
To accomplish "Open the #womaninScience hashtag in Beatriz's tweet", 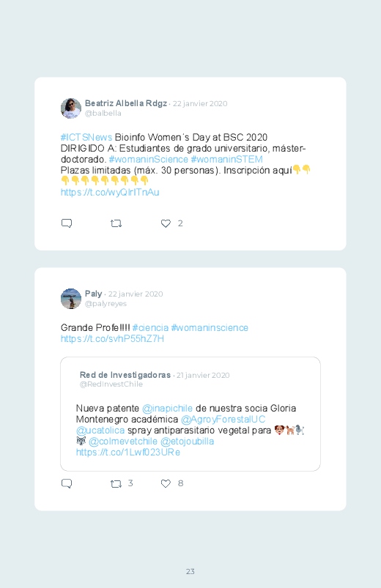I will point(148,160).
